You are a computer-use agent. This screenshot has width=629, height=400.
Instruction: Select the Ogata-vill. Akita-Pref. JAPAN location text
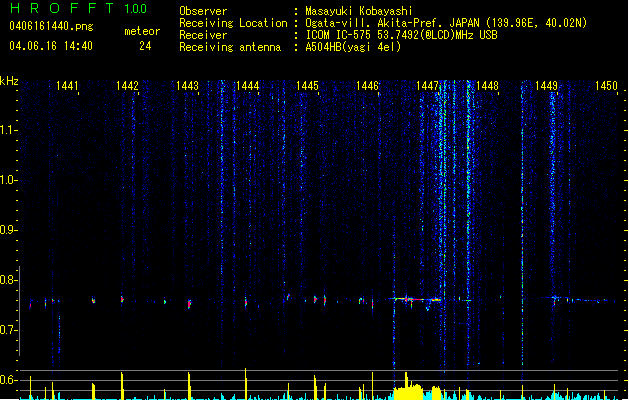pyautogui.click(x=446, y=23)
